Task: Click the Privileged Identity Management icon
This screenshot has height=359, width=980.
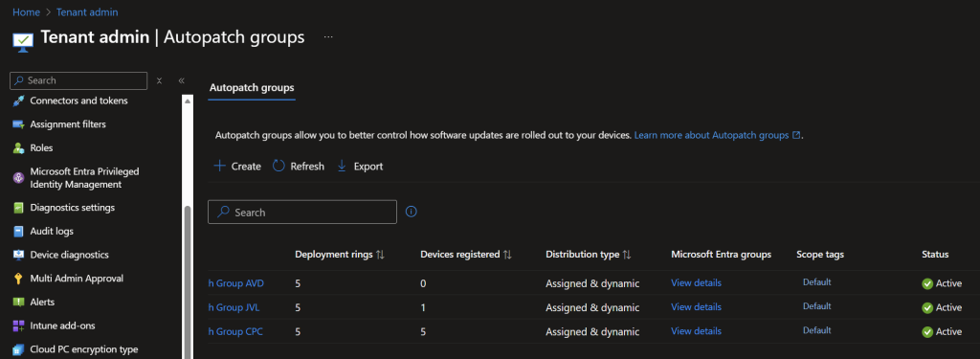Action: click(18, 178)
